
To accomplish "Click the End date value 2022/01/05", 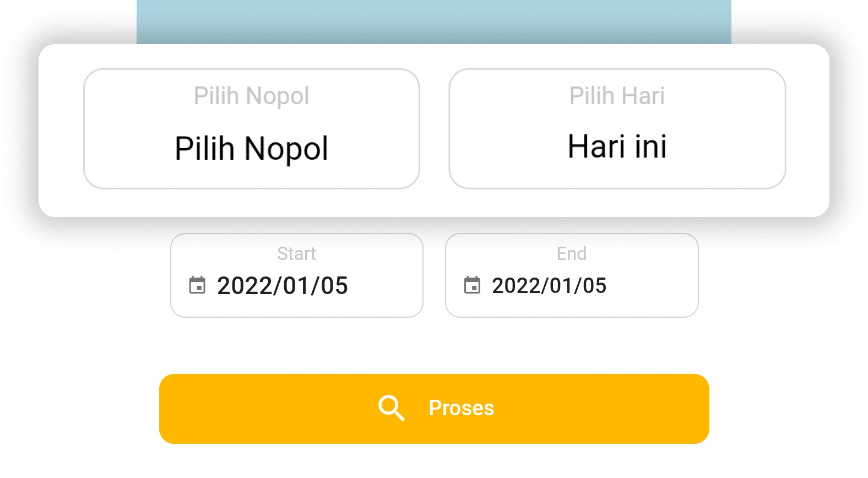I will pos(549,286).
